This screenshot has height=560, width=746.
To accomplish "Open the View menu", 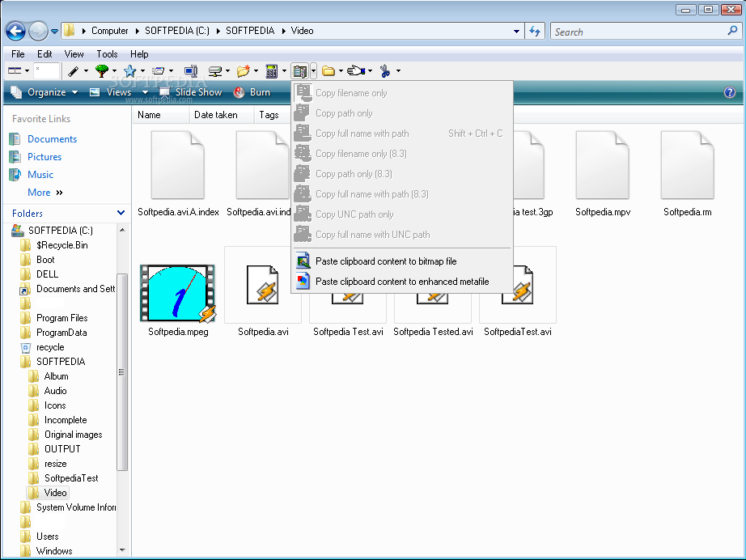I will tap(74, 54).
